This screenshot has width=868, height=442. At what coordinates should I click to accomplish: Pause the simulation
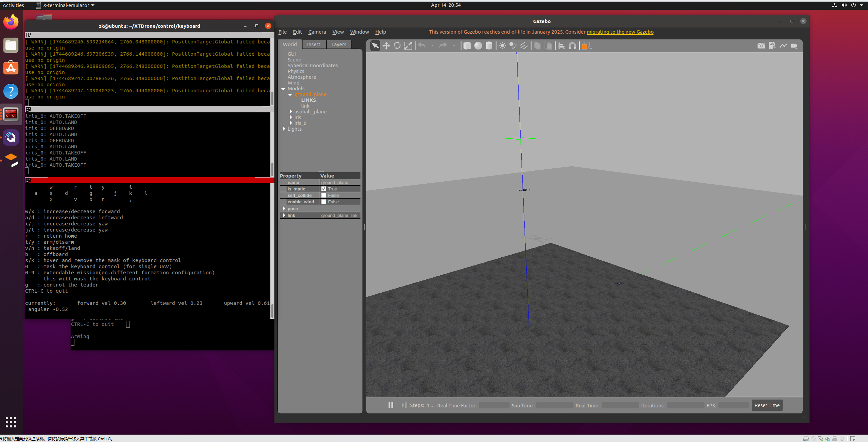click(390, 405)
